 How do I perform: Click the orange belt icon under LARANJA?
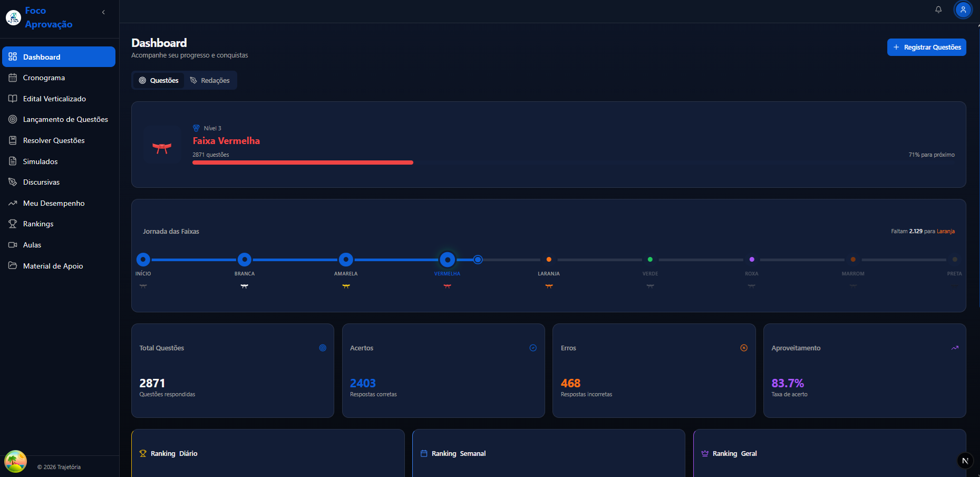(x=549, y=286)
